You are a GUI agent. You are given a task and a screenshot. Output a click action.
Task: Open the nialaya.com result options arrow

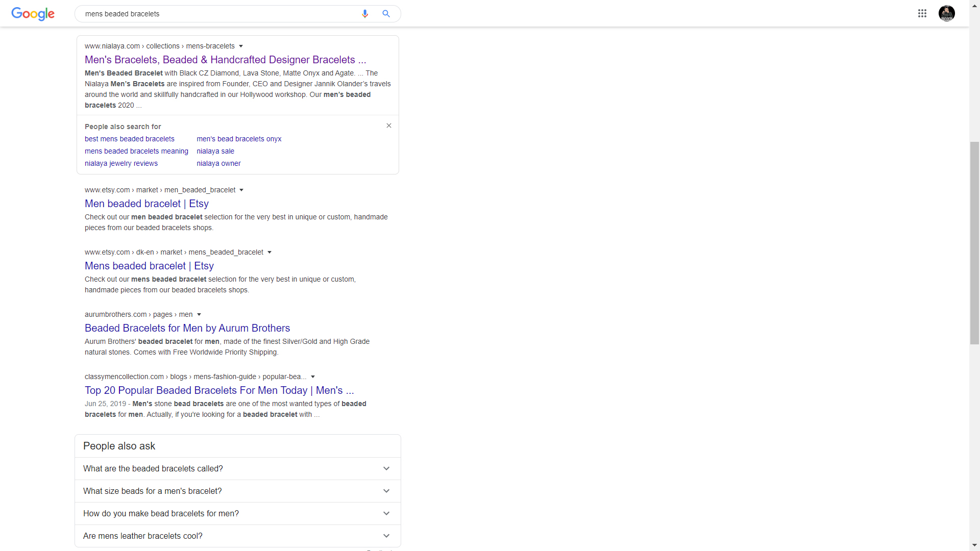pyautogui.click(x=241, y=46)
